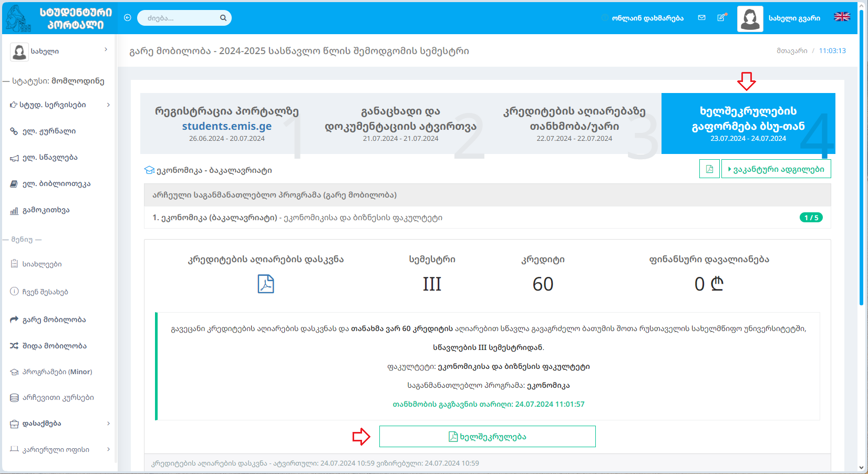Click the students.emis.ge link
Image resolution: width=868 pixels, height=474 pixels.
(227, 126)
